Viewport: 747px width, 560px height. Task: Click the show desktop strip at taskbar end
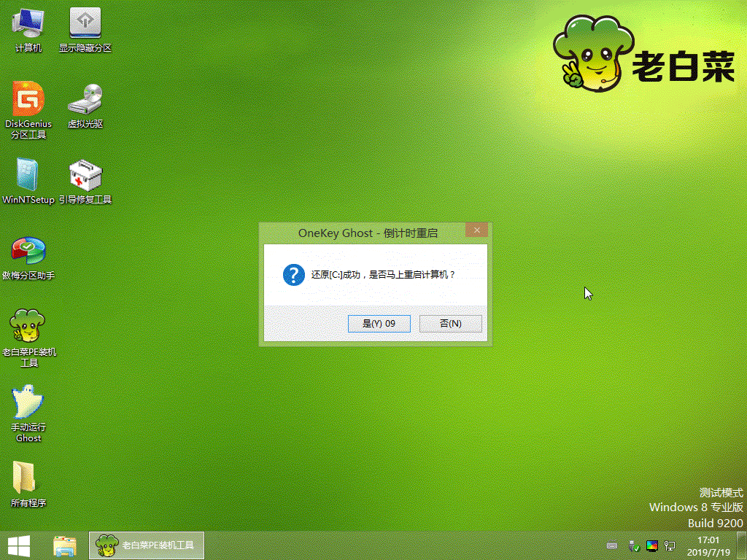741,545
